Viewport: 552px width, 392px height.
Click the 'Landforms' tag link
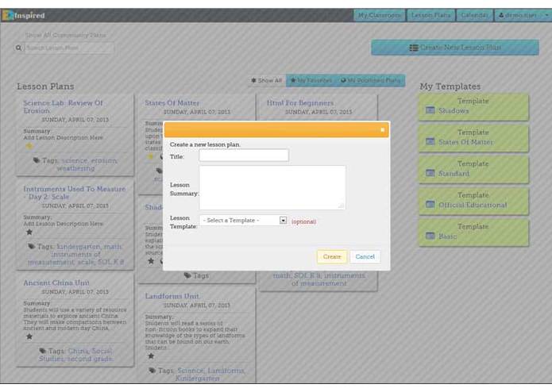click(x=226, y=371)
